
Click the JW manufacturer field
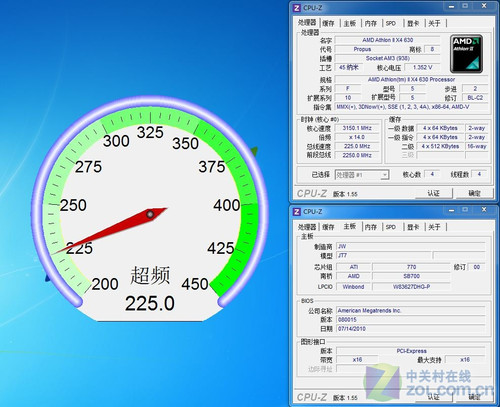click(411, 246)
